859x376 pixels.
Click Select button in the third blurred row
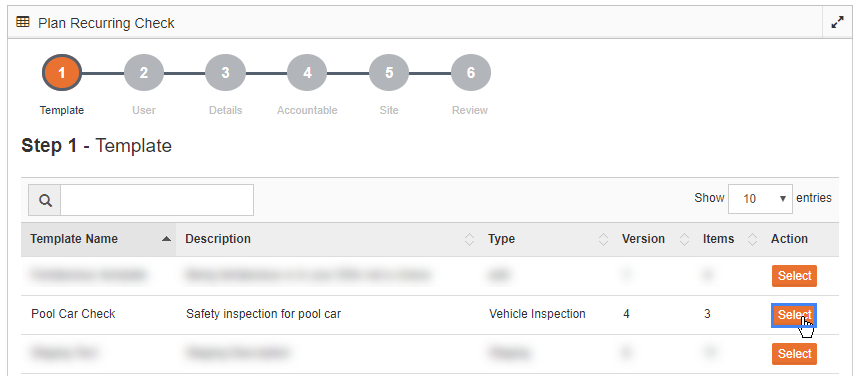pos(794,354)
